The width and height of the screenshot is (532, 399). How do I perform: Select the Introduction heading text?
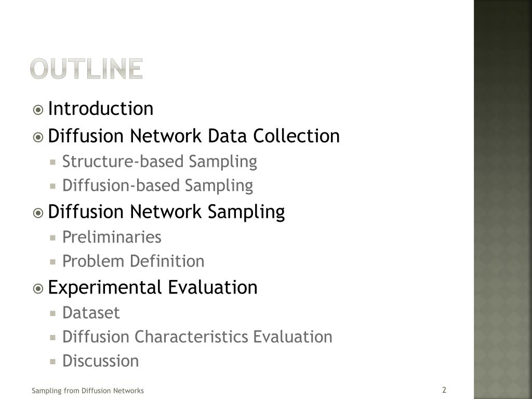(x=101, y=109)
